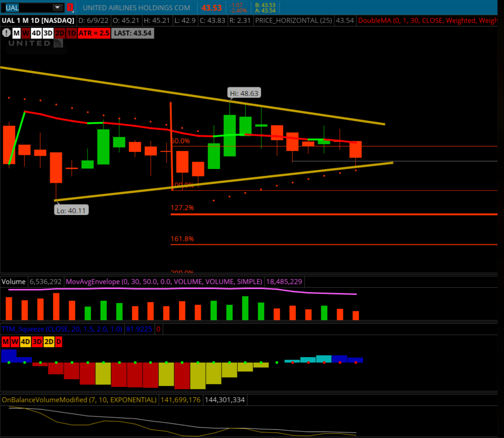Click the high value H: 45.21
The height and width of the screenshot is (438, 504).
(157, 20)
